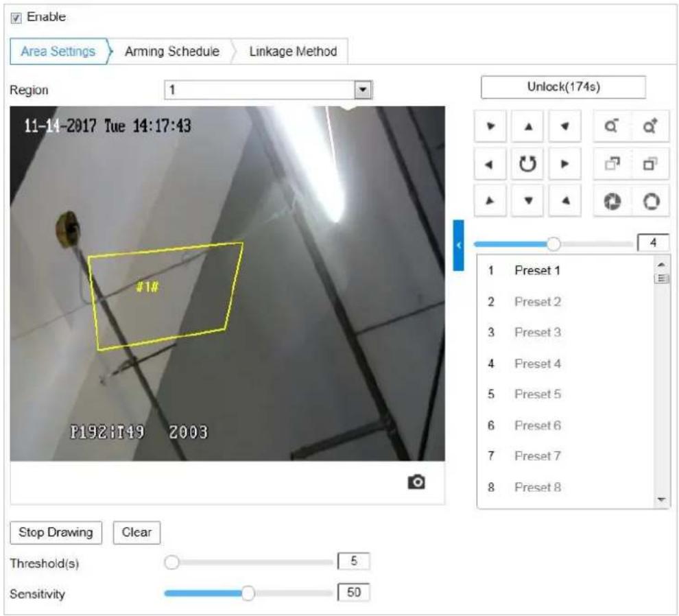Start PTZ auto-scan rotation button
This screenshot has height=616, width=679.
(527, 164)
